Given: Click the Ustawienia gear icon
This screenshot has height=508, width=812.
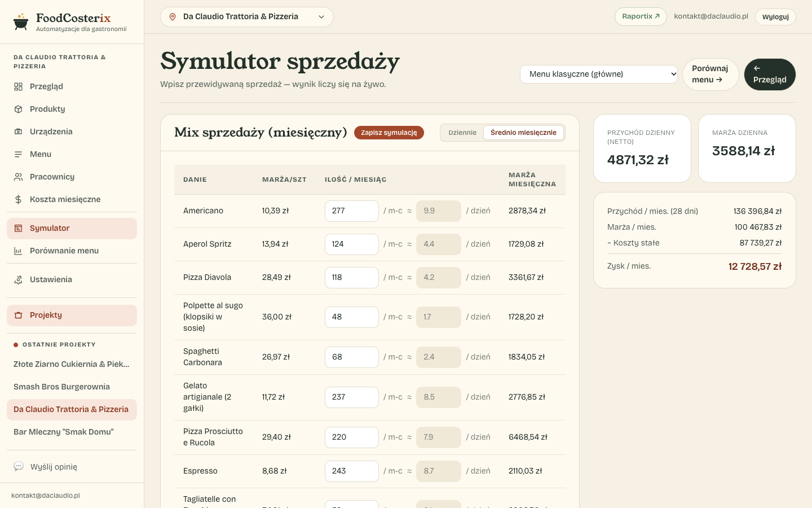Looking at the screenshot, I should [x=19, y=279].
